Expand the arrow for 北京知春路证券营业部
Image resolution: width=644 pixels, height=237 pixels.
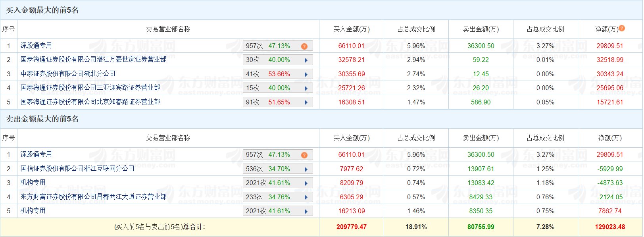click(x=306, y=102)
